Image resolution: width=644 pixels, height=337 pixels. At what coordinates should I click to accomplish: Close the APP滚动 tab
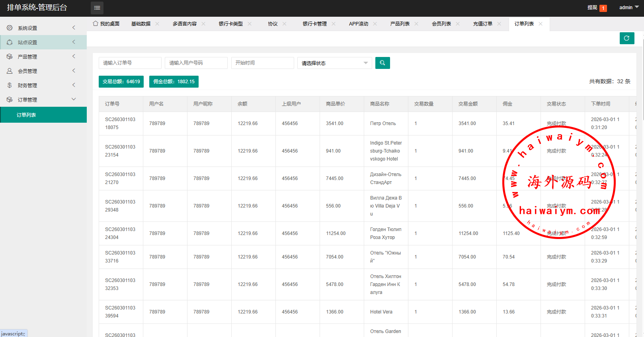click(x=375, y=24)
